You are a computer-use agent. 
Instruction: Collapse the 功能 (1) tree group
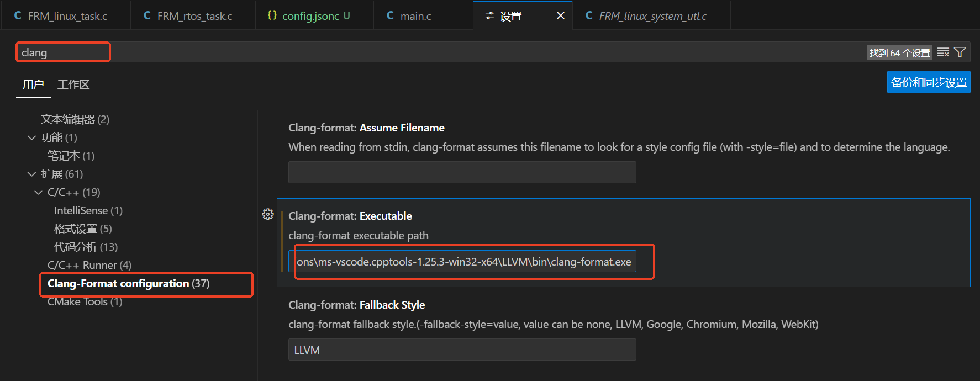(x=31, y=137)
